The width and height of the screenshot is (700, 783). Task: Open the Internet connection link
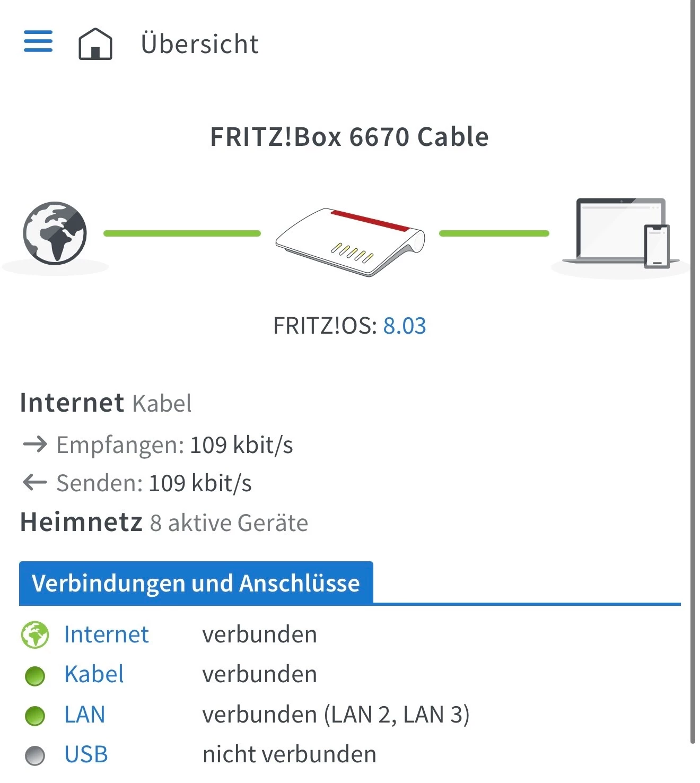pos(106,634)
